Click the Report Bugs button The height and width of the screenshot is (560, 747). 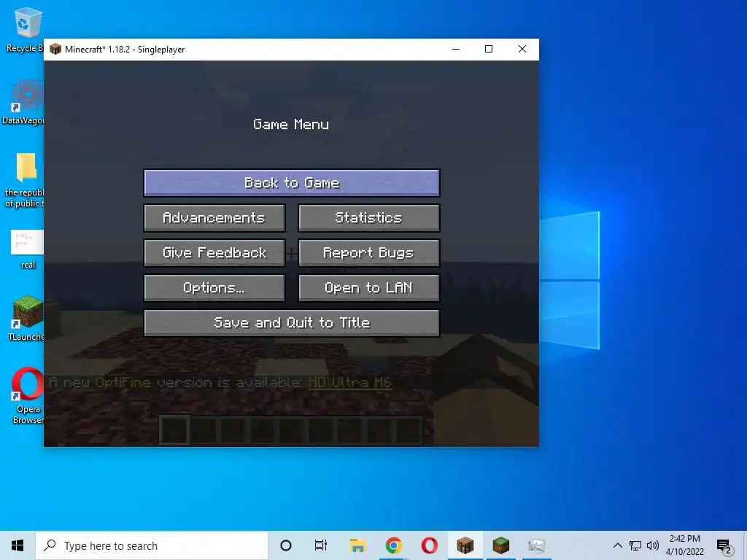[x=368, y=253]
